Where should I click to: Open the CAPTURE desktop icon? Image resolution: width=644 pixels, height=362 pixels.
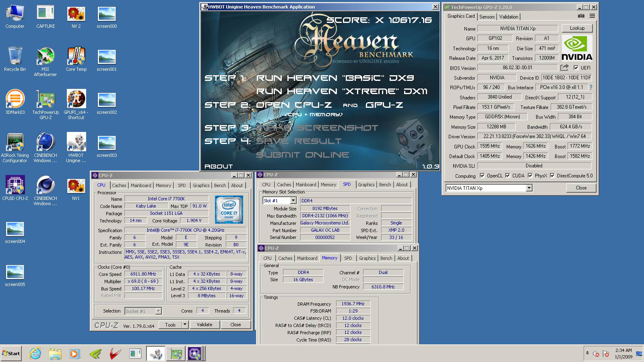tap(45, 17)
